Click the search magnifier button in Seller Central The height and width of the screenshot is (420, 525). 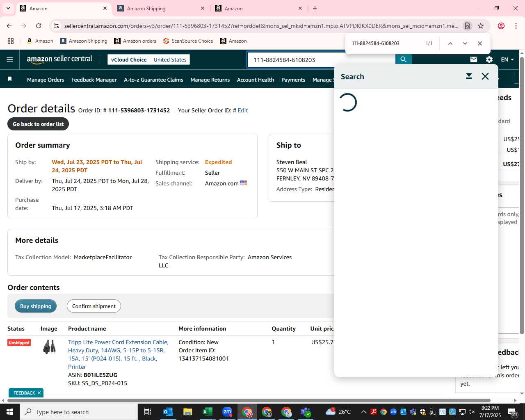coord(403,59)
